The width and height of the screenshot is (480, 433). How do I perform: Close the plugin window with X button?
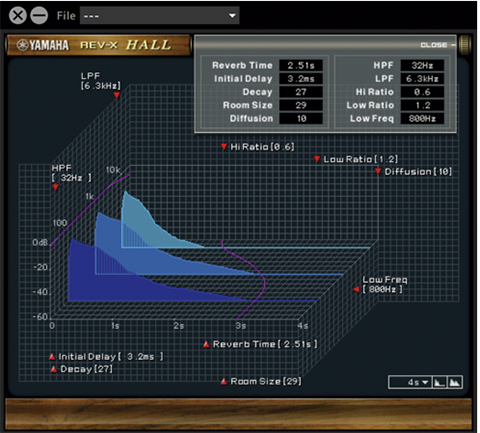pos(18,16)
